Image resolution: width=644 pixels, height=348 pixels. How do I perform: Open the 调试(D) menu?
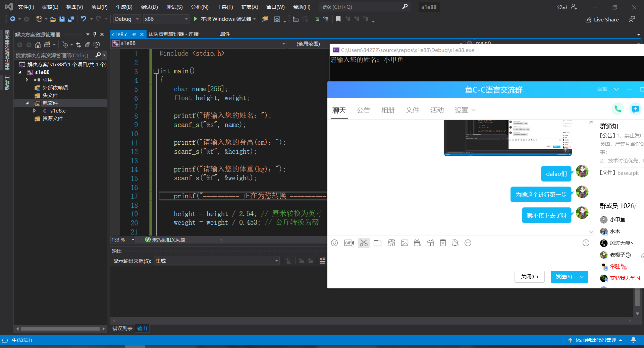coord(149,7)
